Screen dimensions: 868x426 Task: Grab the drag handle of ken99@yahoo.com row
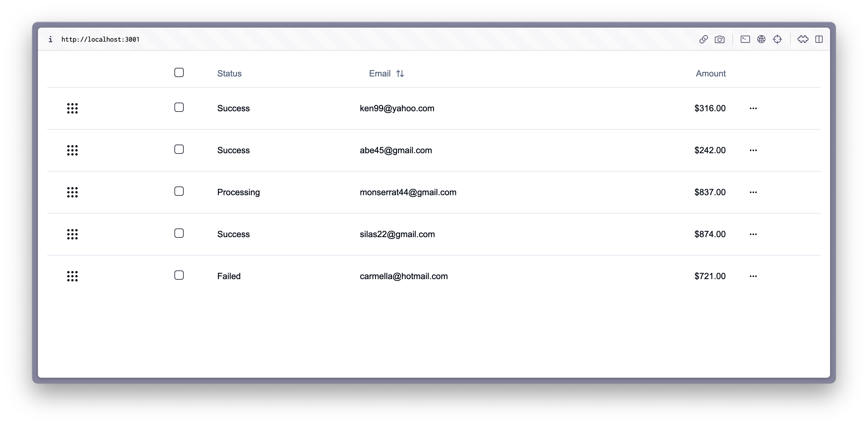click(72, 108)
